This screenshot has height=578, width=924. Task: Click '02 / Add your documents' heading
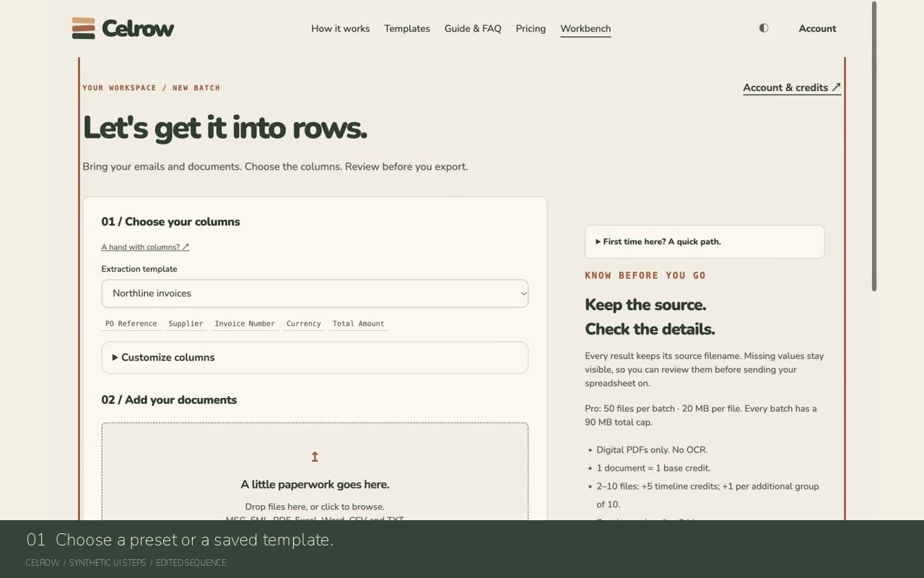(169, 400)
